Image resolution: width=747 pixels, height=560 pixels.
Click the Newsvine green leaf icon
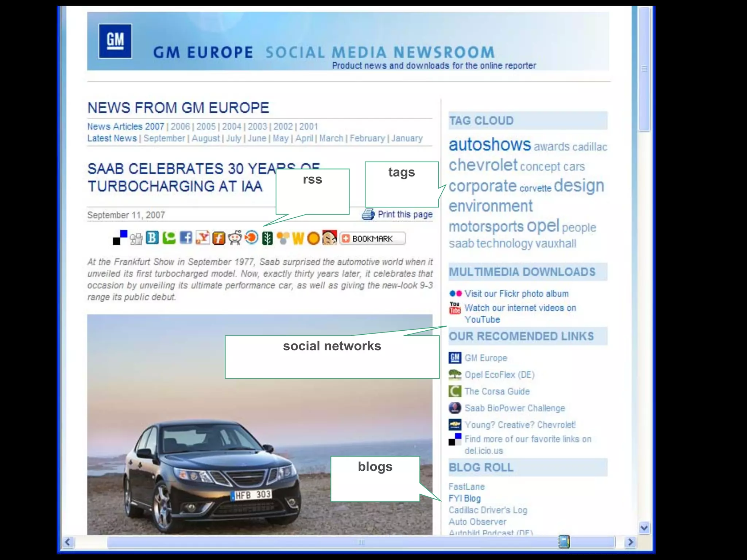coord(267,238)
